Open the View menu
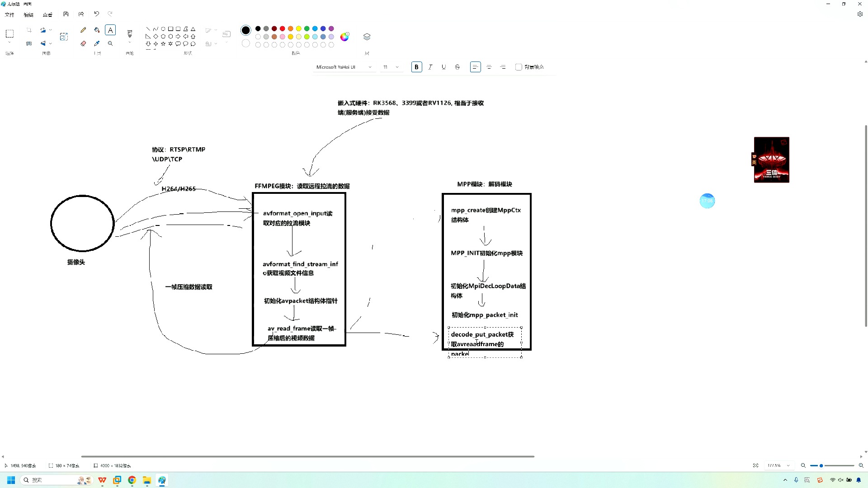 tap(47, 14)
